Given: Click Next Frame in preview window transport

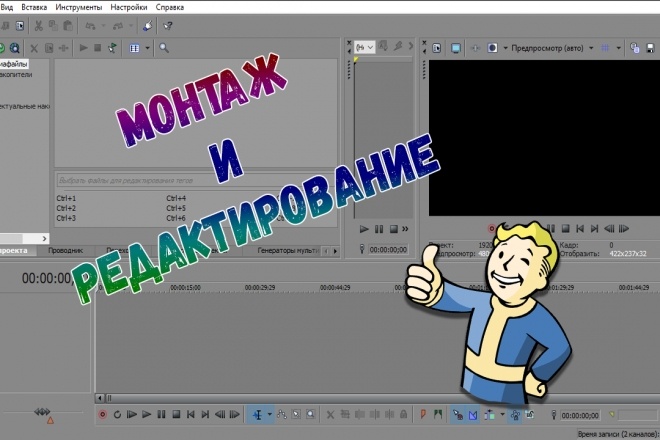Looking at the screenshot, I should pos(623,229).
